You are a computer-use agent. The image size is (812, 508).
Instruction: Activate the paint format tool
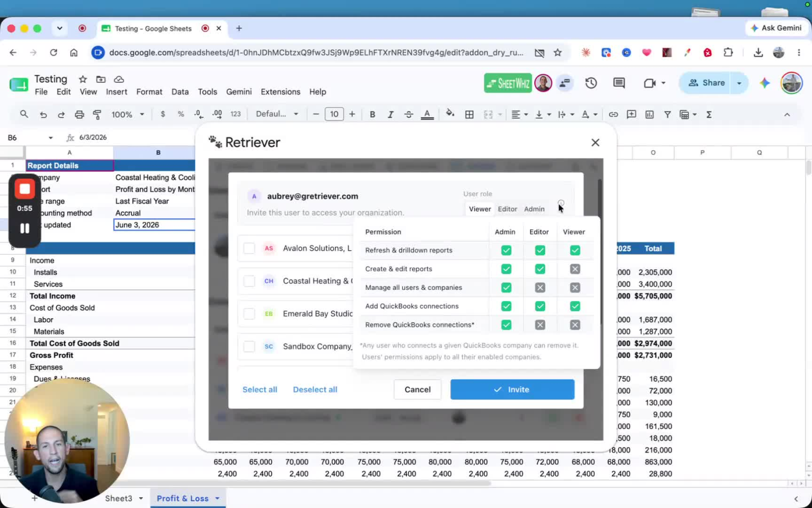click(97, 114)
